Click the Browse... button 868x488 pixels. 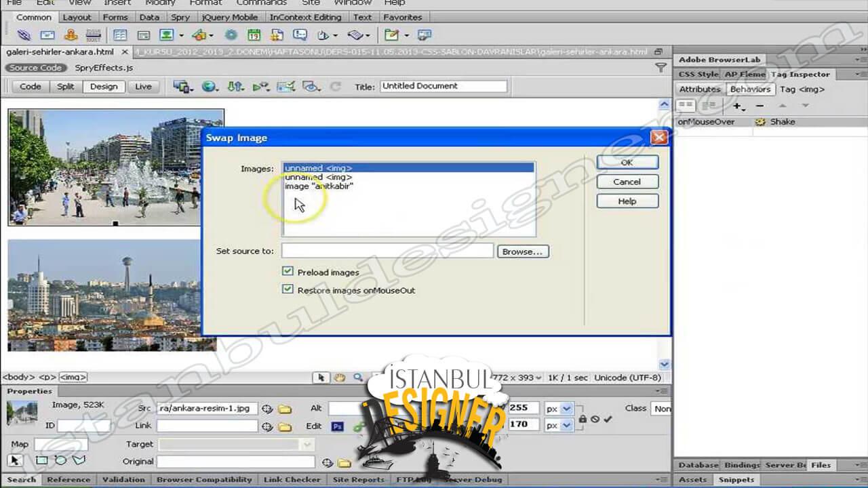pos(522,251)
